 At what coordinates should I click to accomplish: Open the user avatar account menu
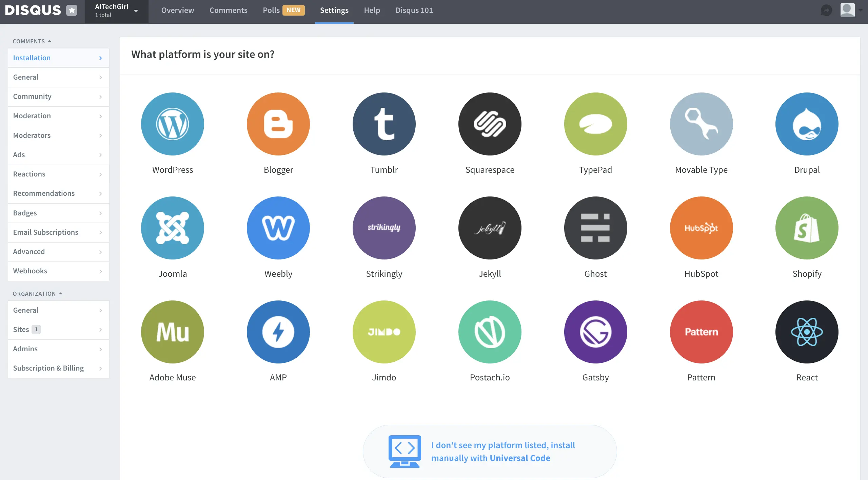[x=851, y=10]
